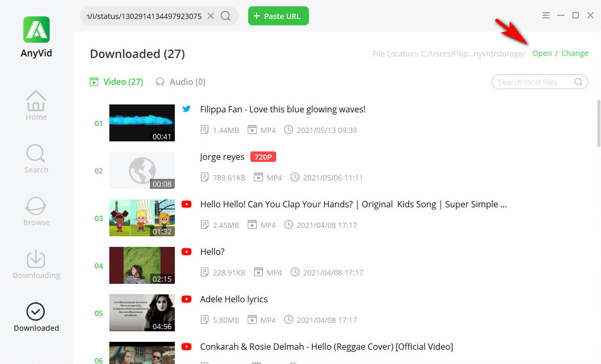Click the 'Adele Hello lyrics' title
Image resolution: width=601 pixels, height=364 pixels.
[x=234, y=299]
